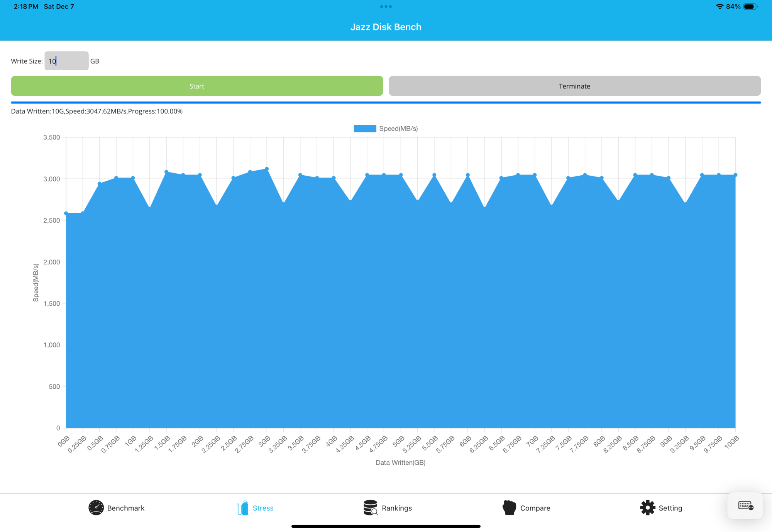Click the Setting gear icon

647,508
